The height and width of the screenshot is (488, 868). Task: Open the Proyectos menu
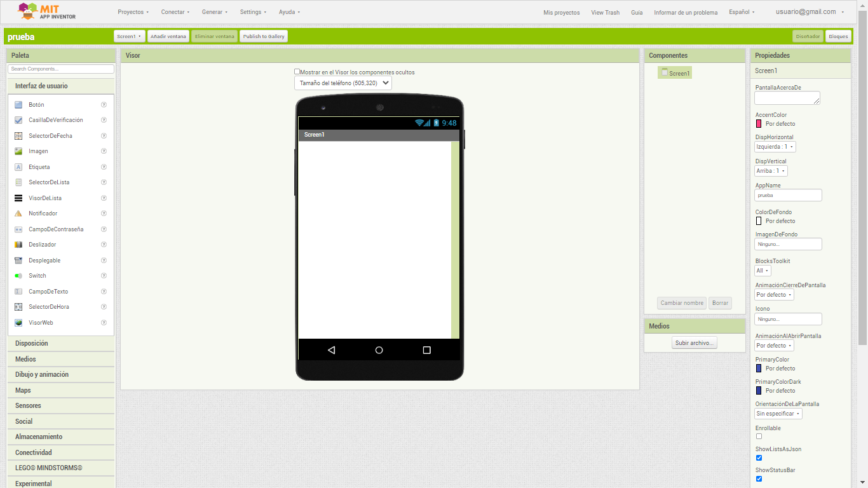pos(133,12)
